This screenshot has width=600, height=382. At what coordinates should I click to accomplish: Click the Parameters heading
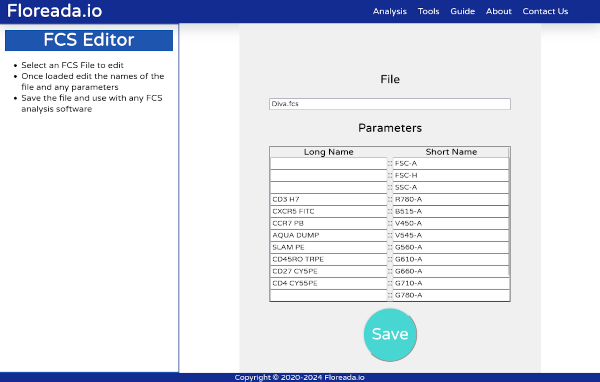pos(390,128)
